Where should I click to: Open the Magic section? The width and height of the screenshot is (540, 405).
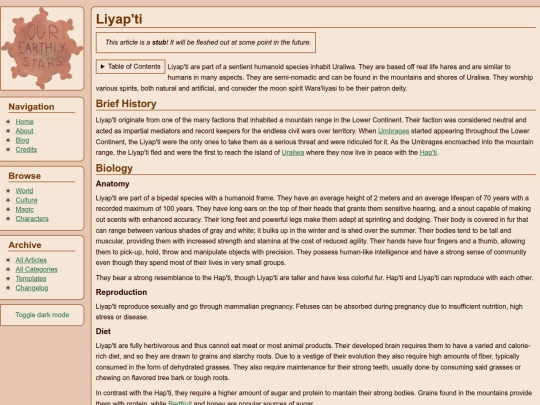[24, 209]
